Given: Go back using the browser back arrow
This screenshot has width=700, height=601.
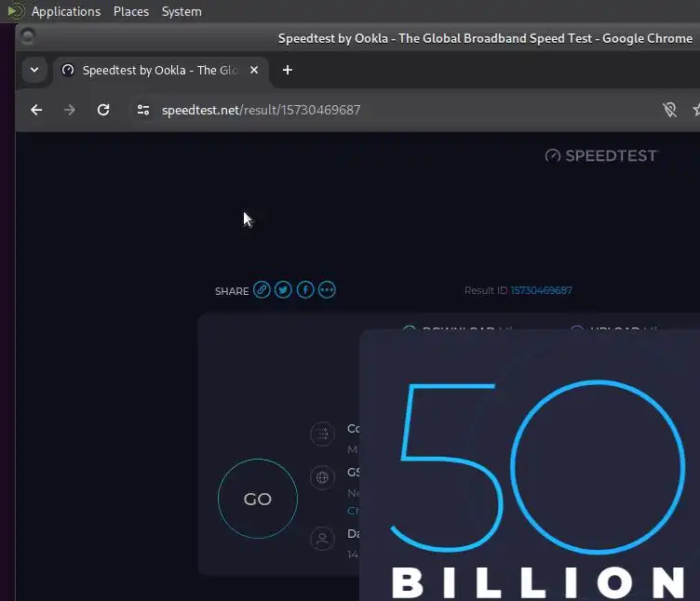Looking at the screenshot, I should click(36, 110).
